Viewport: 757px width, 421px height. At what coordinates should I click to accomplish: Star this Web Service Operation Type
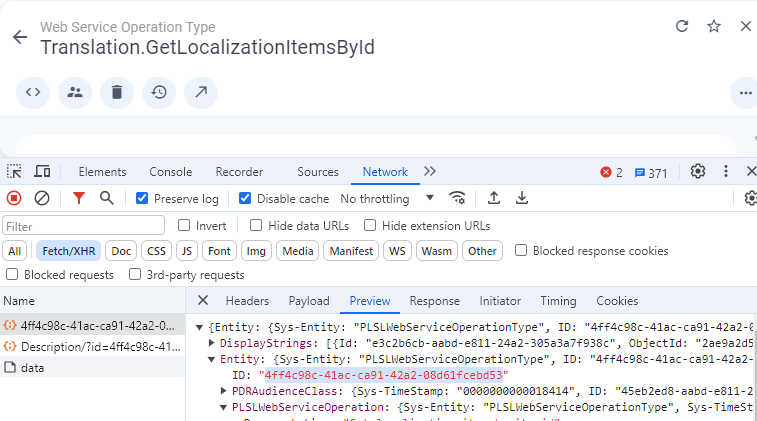point(714,26)
